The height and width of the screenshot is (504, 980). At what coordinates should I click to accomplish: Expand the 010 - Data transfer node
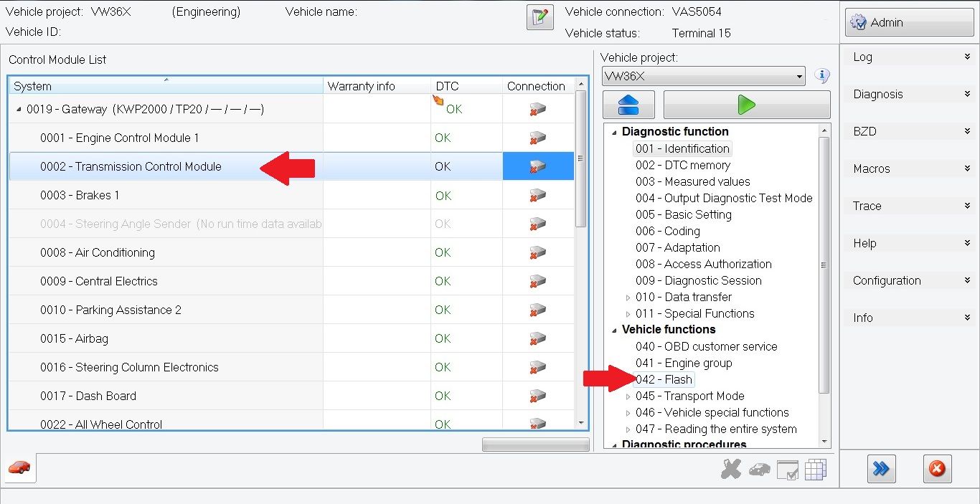coord(628,297)
